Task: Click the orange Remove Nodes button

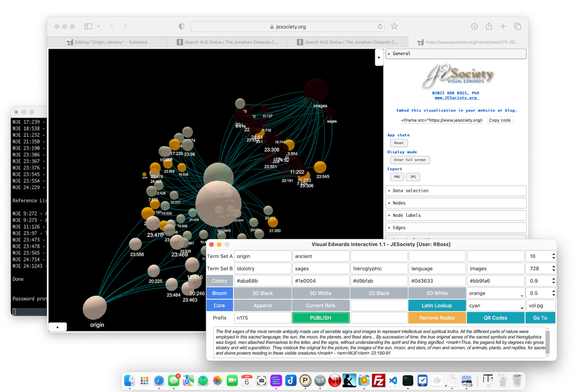Action: (437, 318)
